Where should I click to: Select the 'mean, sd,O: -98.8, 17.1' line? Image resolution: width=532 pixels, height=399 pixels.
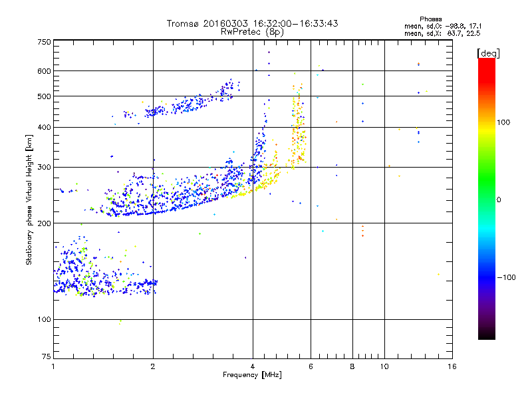click(x=443, y=26)
